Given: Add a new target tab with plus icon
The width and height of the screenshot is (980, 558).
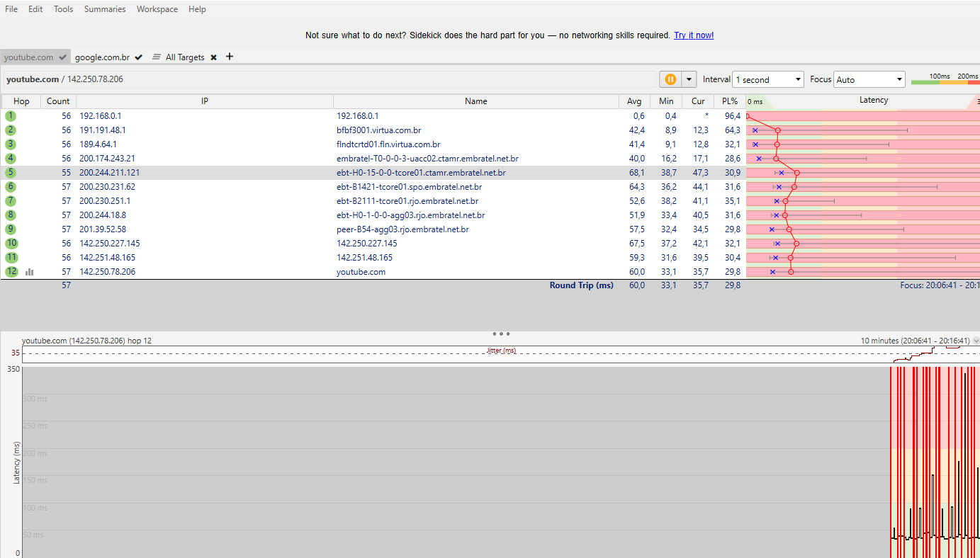Looking at the screenshot, I should coord(230,57).
